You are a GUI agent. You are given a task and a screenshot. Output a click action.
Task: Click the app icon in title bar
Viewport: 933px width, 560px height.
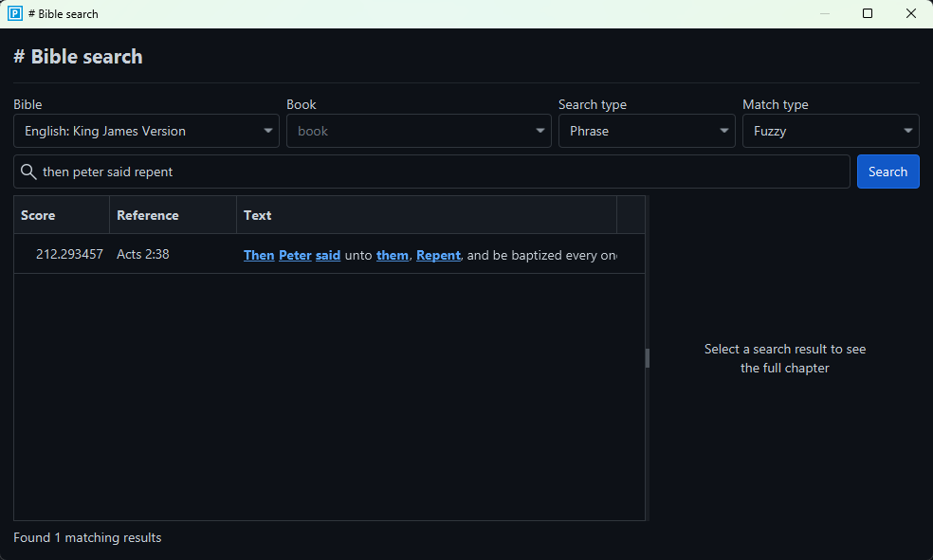15,14
